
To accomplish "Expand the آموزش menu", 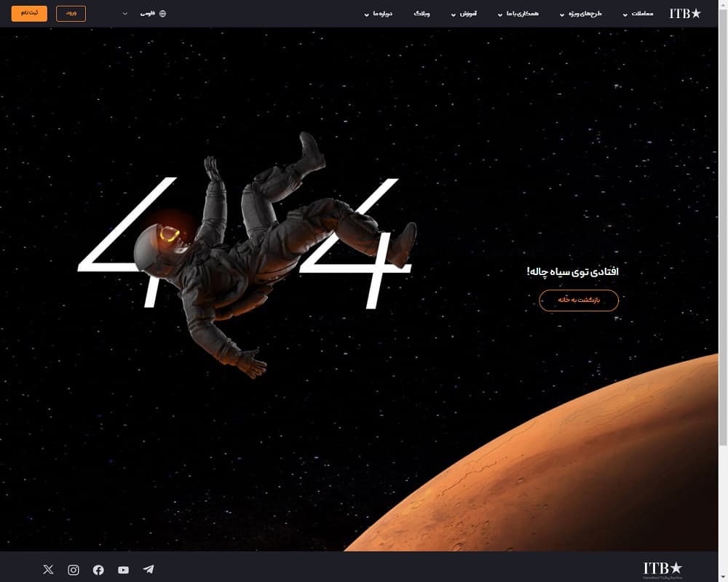I will click(x=464, y=14).
